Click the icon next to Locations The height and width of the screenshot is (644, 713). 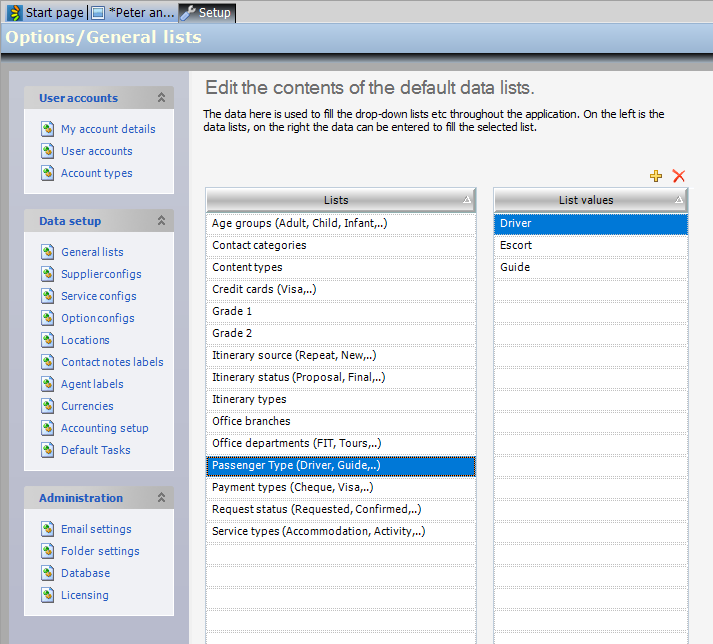click(47, 340)
